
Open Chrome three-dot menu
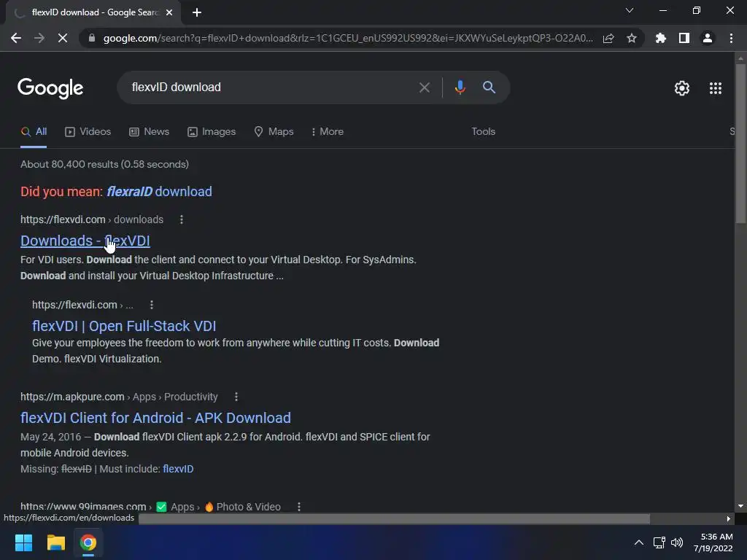point(731,38)
